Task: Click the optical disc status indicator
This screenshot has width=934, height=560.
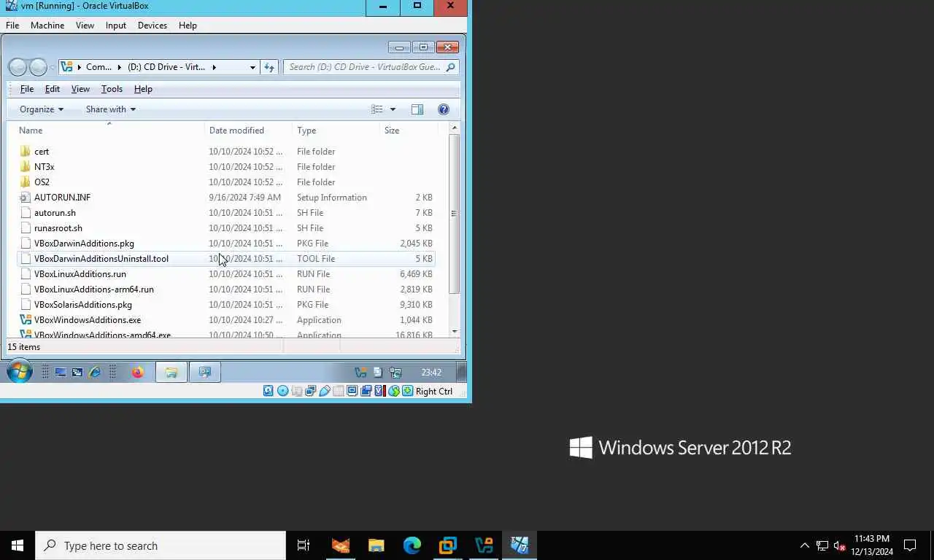Action: [x=282, y=392]
